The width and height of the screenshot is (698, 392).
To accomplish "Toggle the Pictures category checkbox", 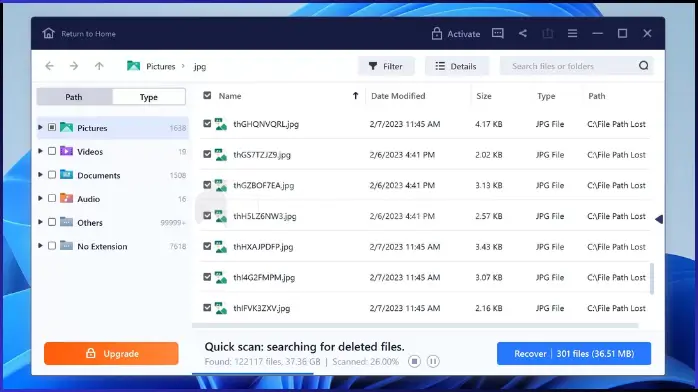I will pos(52,127).
